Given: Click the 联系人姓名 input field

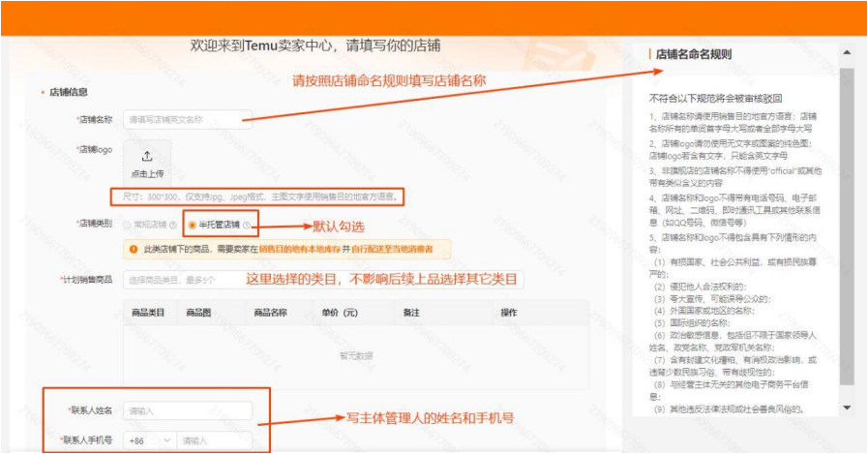Looking at the screenshot, I should click(x=188, y=410).
